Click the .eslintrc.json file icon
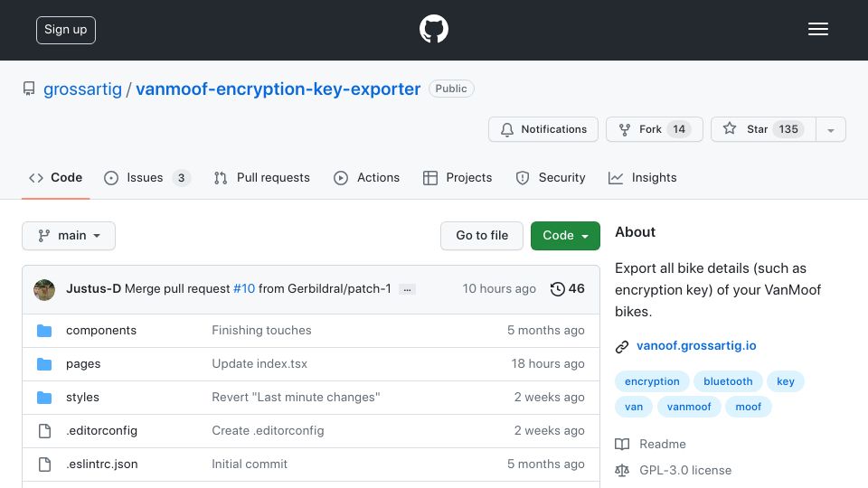 pyautogui.click(x=44, y=465)
